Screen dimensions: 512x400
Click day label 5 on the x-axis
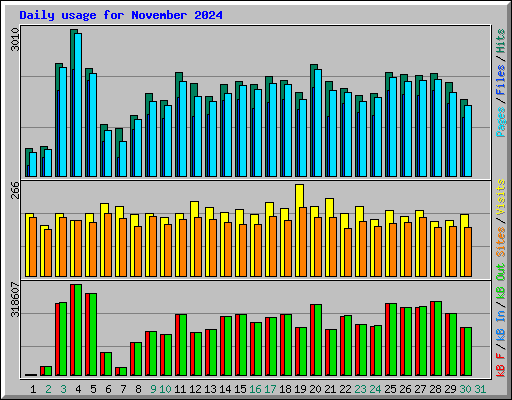(x=93, y=389)
